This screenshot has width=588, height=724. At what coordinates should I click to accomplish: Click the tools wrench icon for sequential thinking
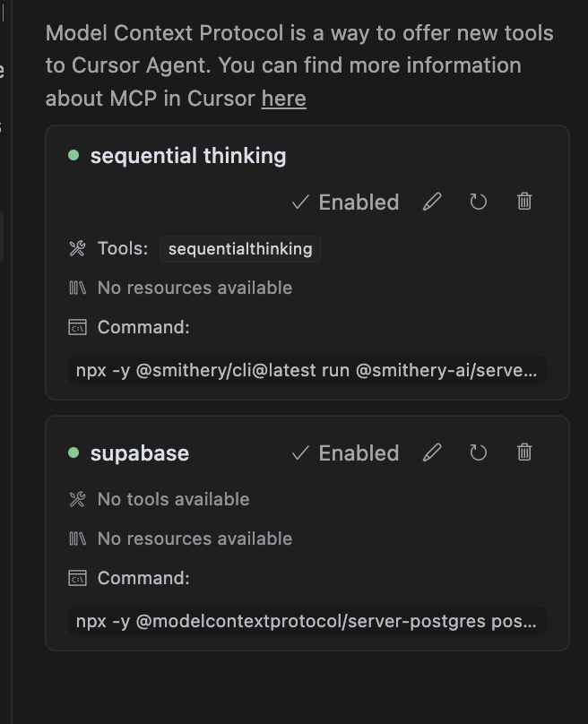[x=77, y=248]
